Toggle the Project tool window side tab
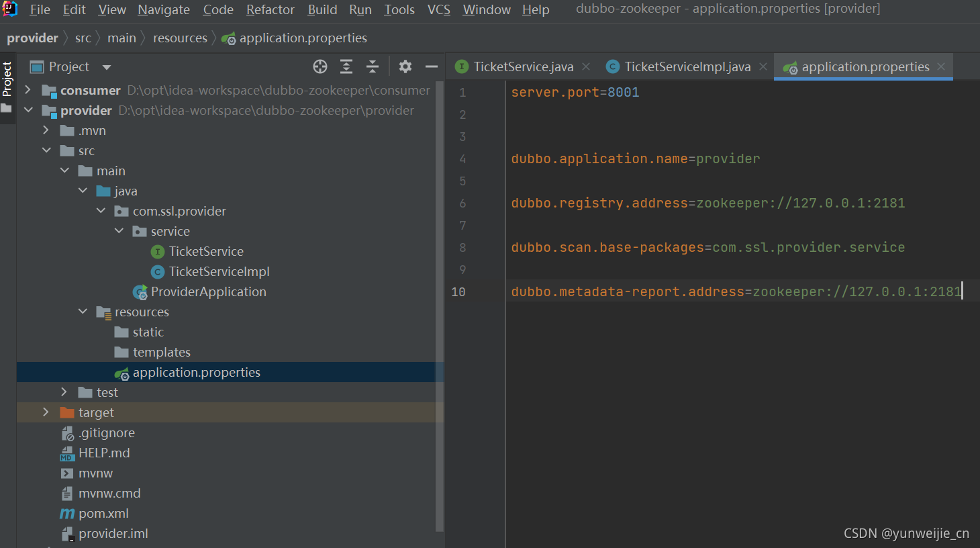The width and height of the screenshot is (980, 548). tap(7, 87)
